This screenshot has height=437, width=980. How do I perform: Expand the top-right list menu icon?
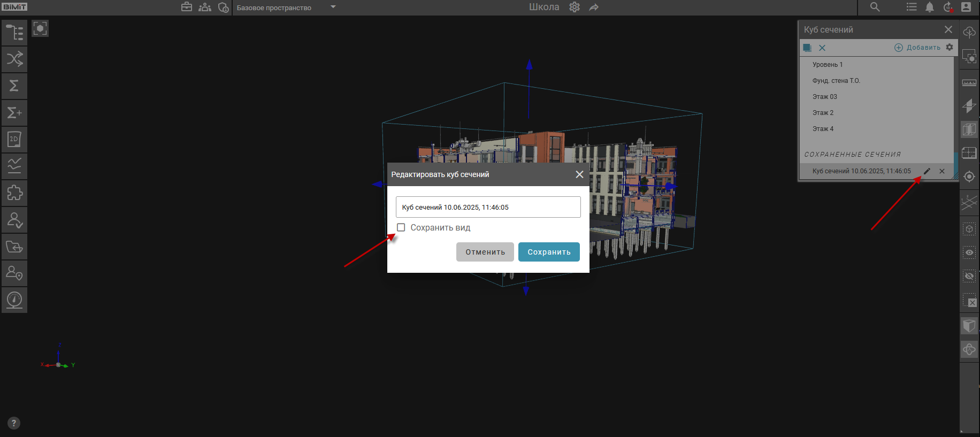(x=912, y=7)
